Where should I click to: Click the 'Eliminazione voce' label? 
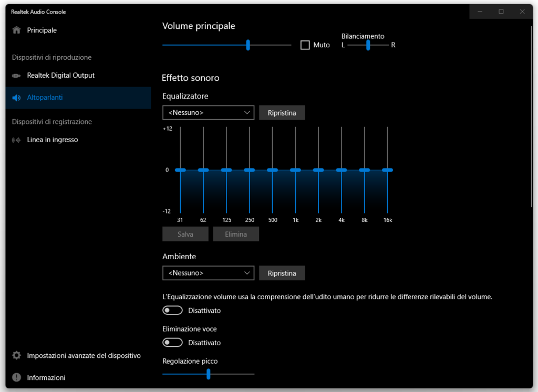point(189,329)
